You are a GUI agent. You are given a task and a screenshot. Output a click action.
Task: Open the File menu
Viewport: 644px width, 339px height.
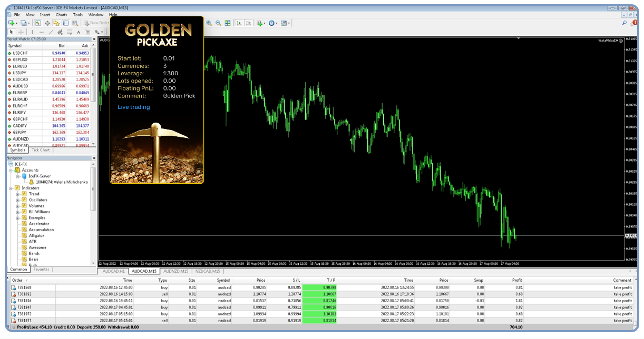point(17,15)
